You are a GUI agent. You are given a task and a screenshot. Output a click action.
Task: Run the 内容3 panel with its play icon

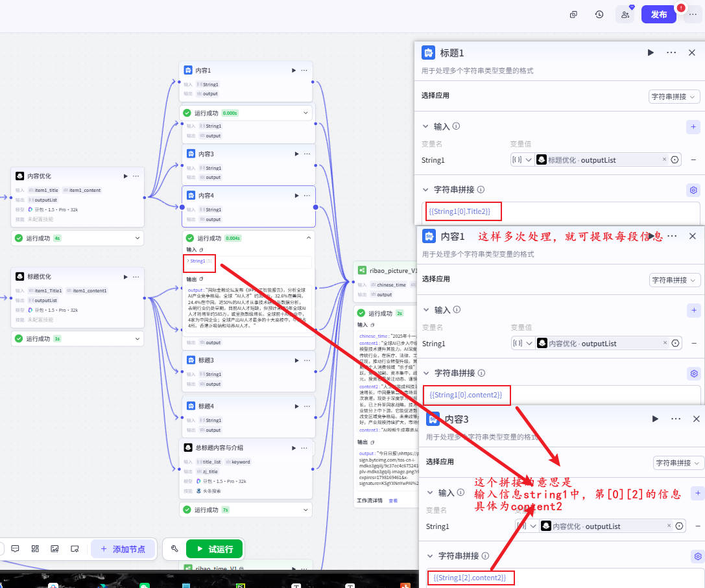click(x=655, y=419)
